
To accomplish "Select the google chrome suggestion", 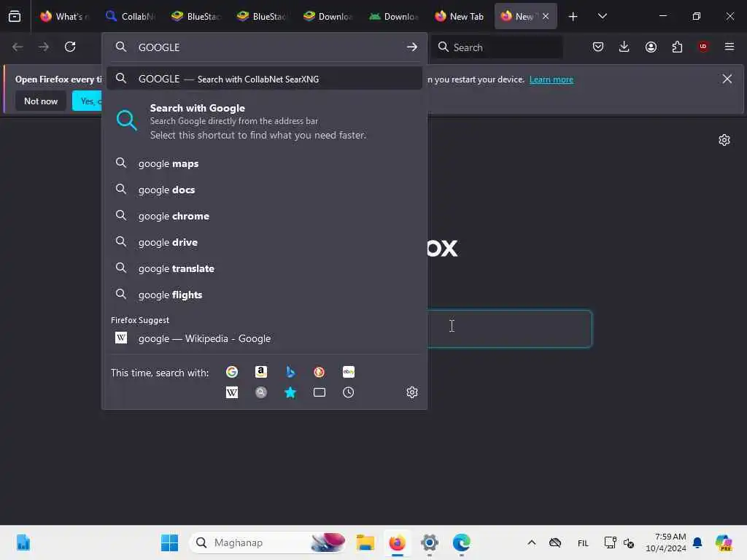I will pos(264,216).
